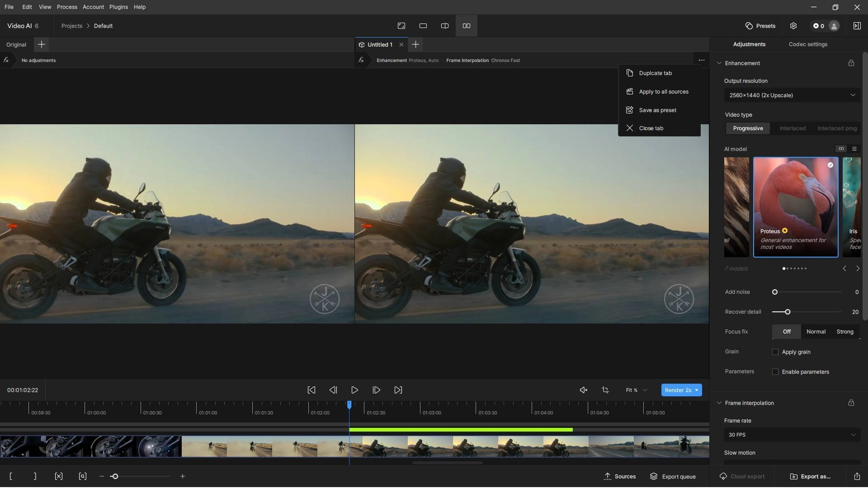Switch to the Codec settings tab

[x=808, y=44]
